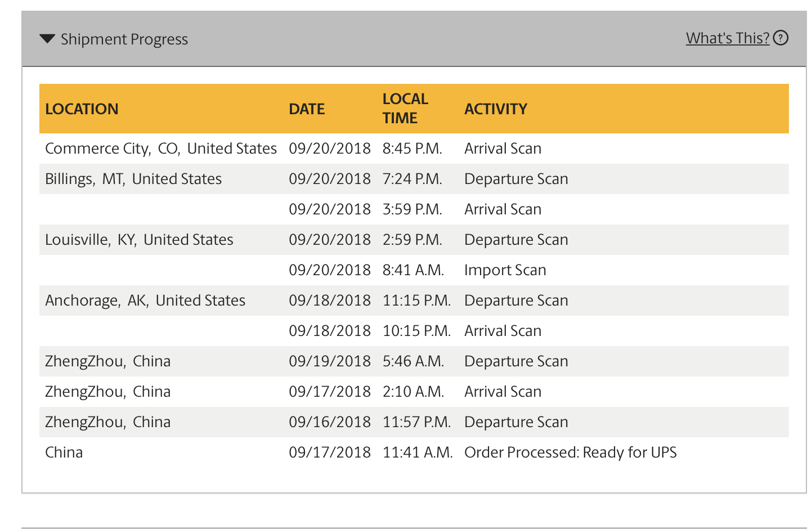
Task: Click the Order Processed: Ready for UPS entry
Action: [x=570, y=452]
